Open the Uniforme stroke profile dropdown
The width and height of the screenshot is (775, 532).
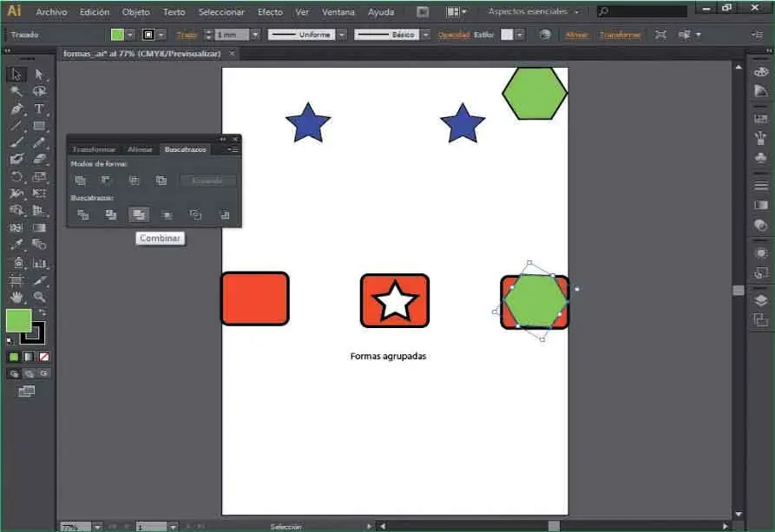pos(341,35)
